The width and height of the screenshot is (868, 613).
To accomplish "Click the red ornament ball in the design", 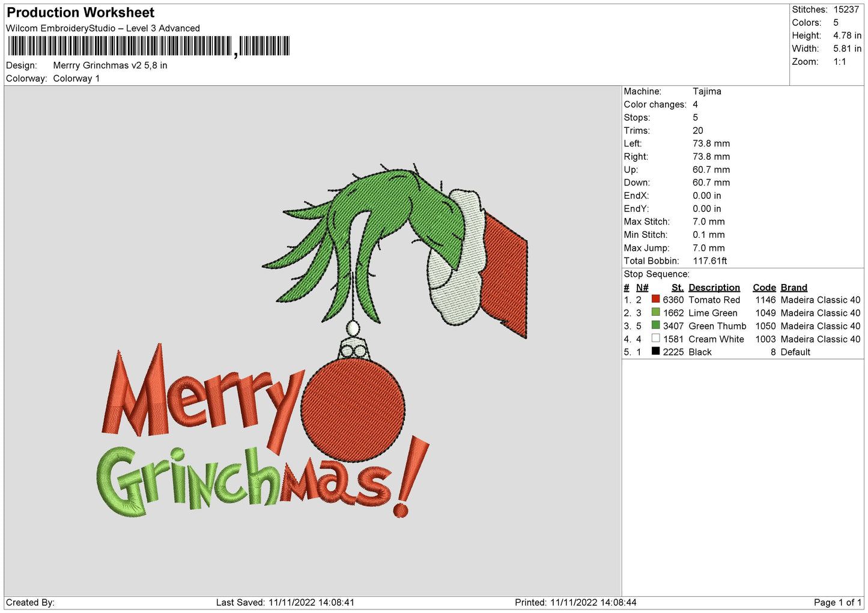I will (353, 410).
